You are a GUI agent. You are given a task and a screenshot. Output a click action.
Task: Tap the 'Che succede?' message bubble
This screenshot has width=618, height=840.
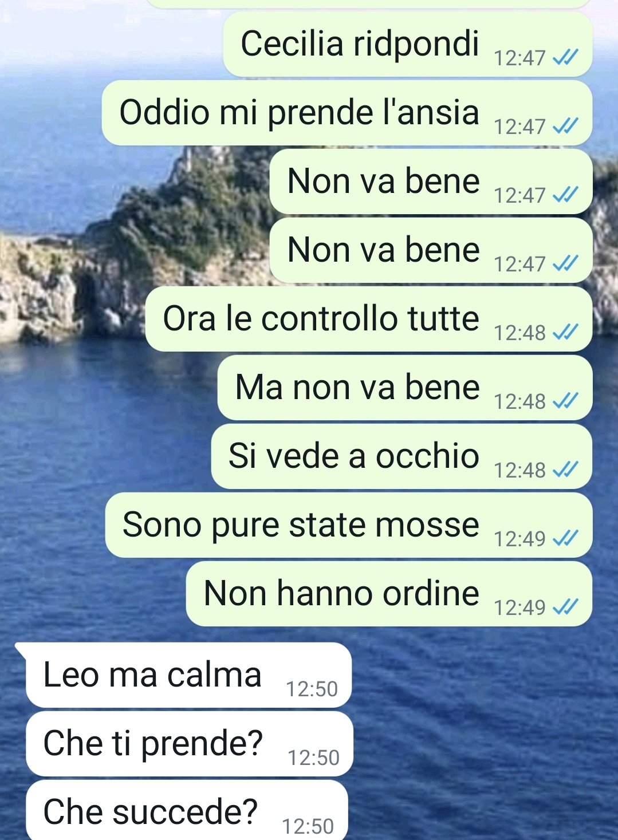[187, 810]
